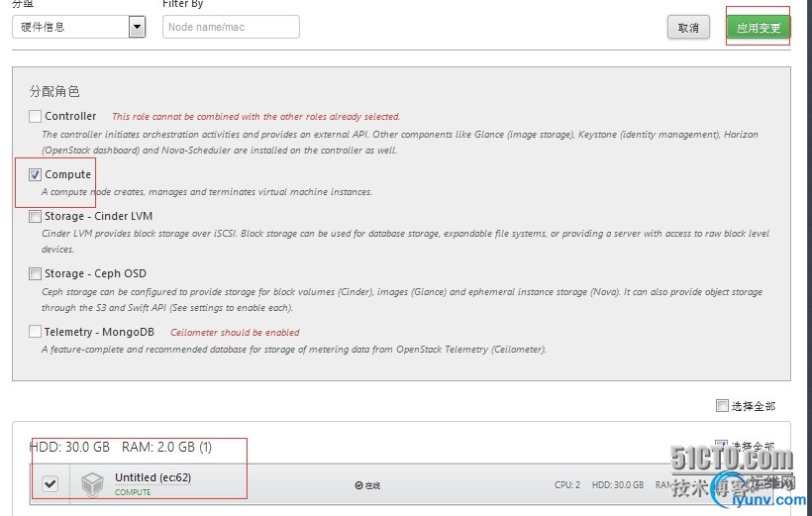Open the 硬件信息 grouping dropdown
812x516 pixels.
click(78, 27)
